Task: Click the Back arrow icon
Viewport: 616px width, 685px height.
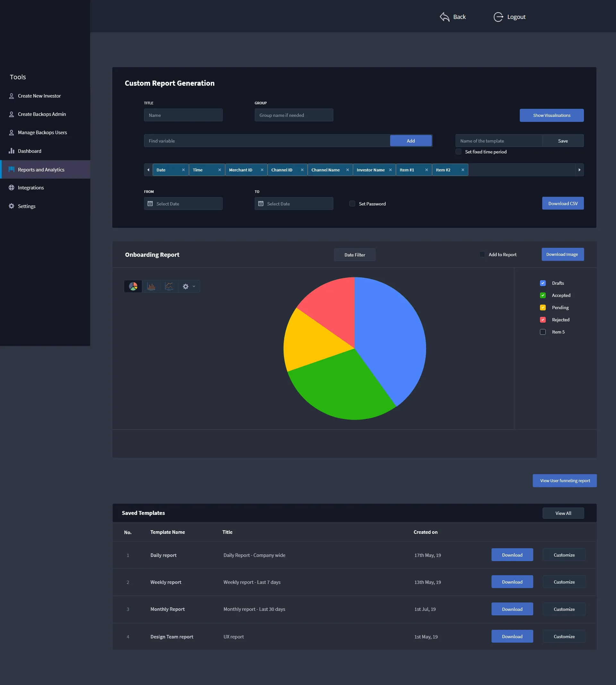Action: tap(444, 17)
